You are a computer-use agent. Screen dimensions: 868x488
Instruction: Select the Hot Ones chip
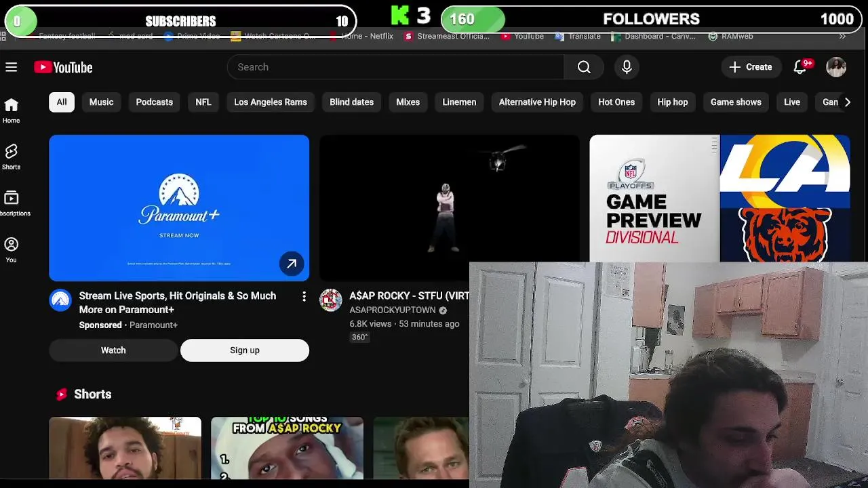(616, 102)
